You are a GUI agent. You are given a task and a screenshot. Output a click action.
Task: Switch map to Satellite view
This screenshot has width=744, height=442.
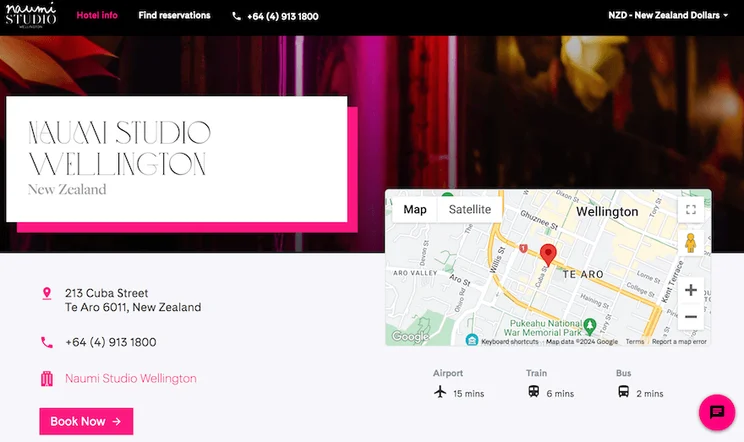click(x=470, y=210)
